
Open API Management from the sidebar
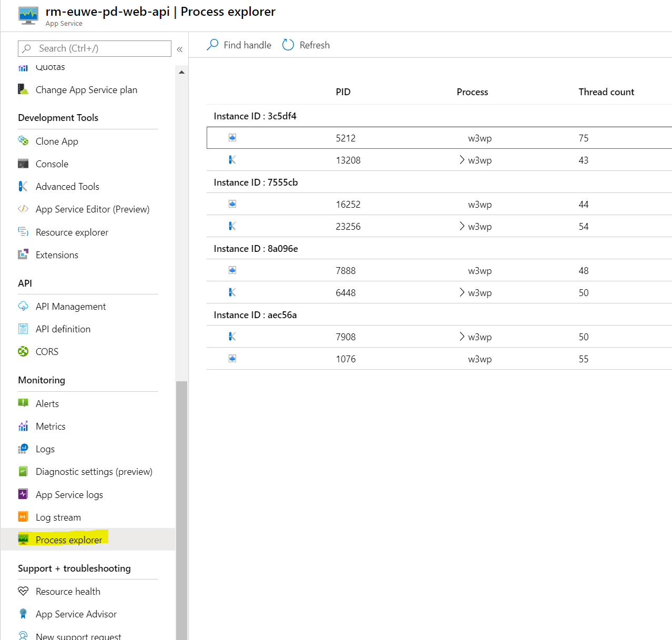click(70, 306)
